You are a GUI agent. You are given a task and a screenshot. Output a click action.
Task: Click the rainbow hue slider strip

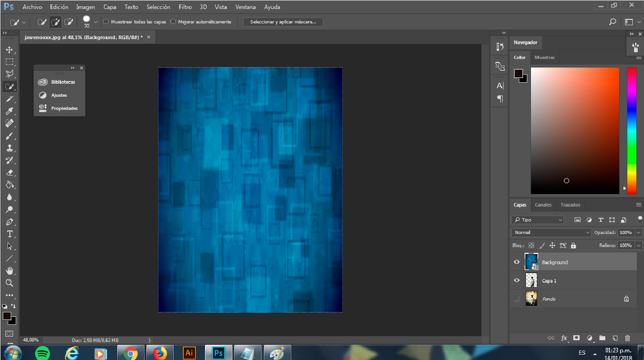tap(632, 130)
